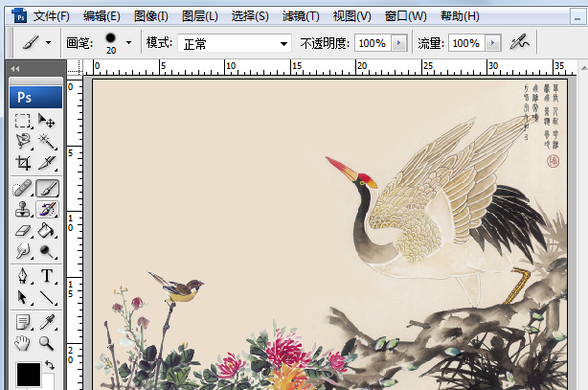This screenshot has height=390, width=588.
Task: Select the History Brush tool
Action: tap(47, 209)
